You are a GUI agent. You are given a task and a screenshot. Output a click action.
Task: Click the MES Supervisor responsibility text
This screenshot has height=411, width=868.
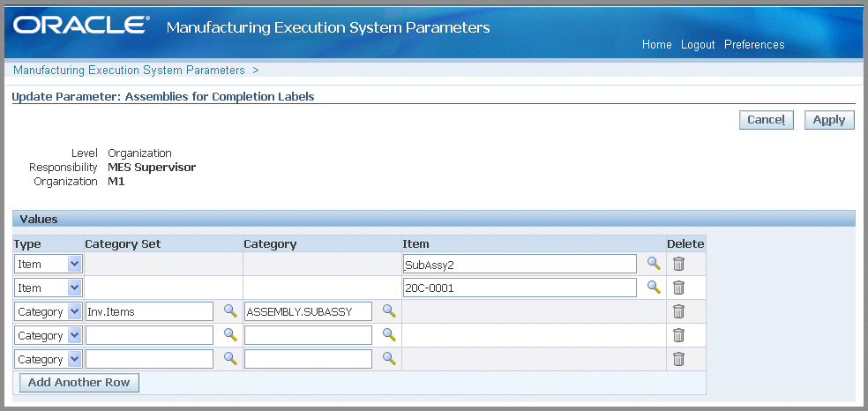(x=152, y=167)
